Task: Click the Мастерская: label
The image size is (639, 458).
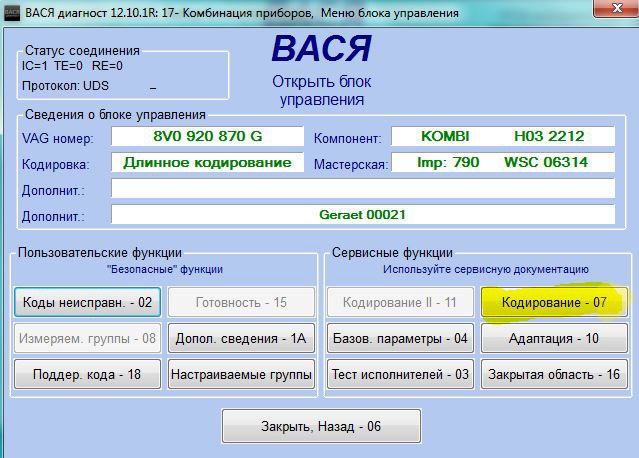Action: tap(351, 164)
